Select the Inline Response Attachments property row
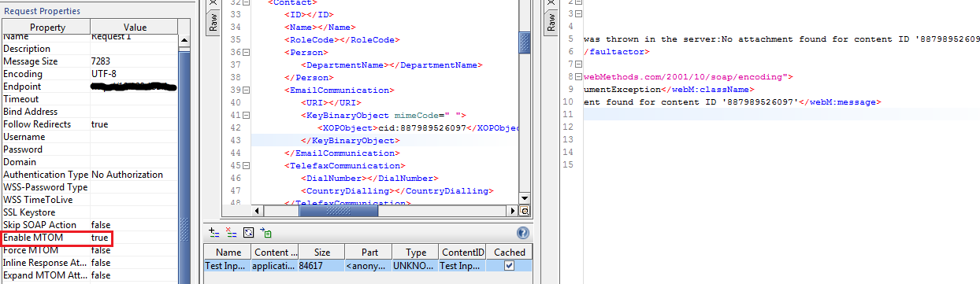980x284 pixels. (90, 263)
